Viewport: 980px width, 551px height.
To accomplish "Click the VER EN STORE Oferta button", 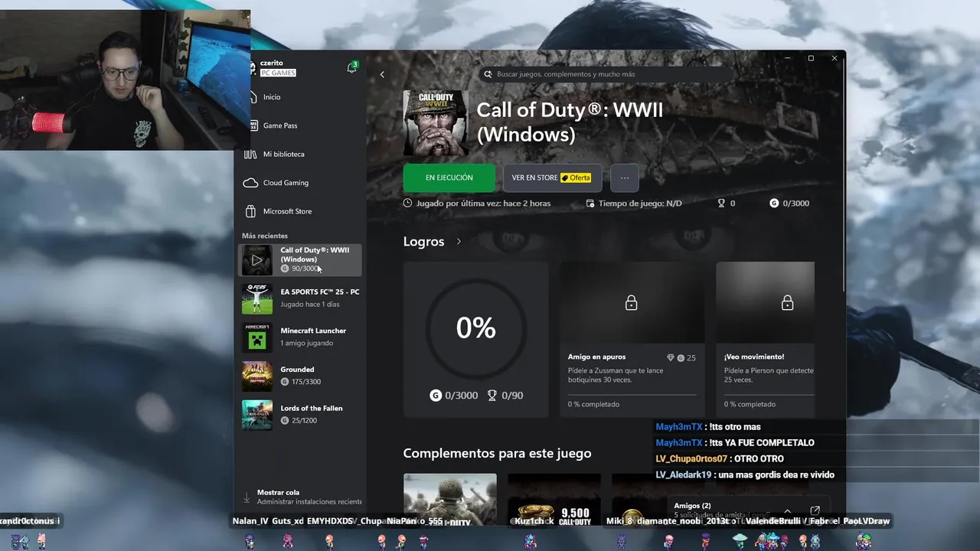I will pyautogui.click(x=552, y=178).
